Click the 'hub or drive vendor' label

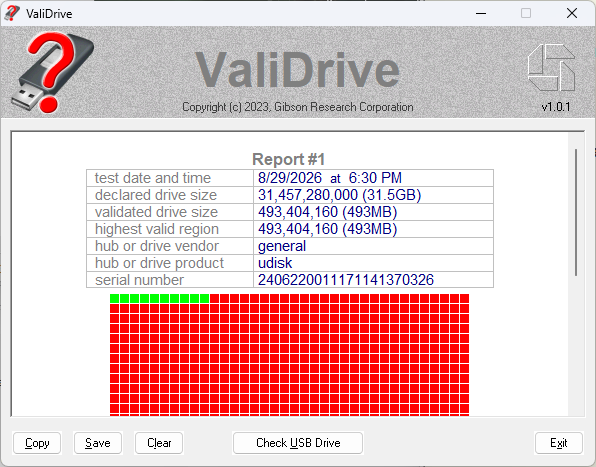157,246
